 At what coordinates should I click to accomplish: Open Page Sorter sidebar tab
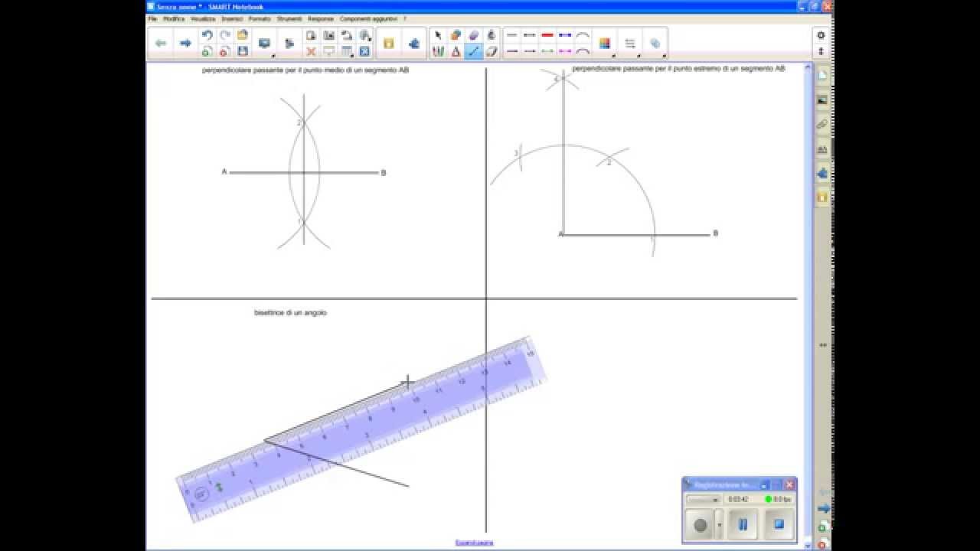tap(822, 76)
